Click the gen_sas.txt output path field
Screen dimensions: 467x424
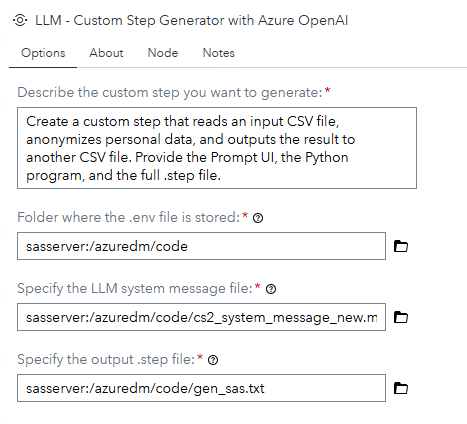tap(201, 388)
